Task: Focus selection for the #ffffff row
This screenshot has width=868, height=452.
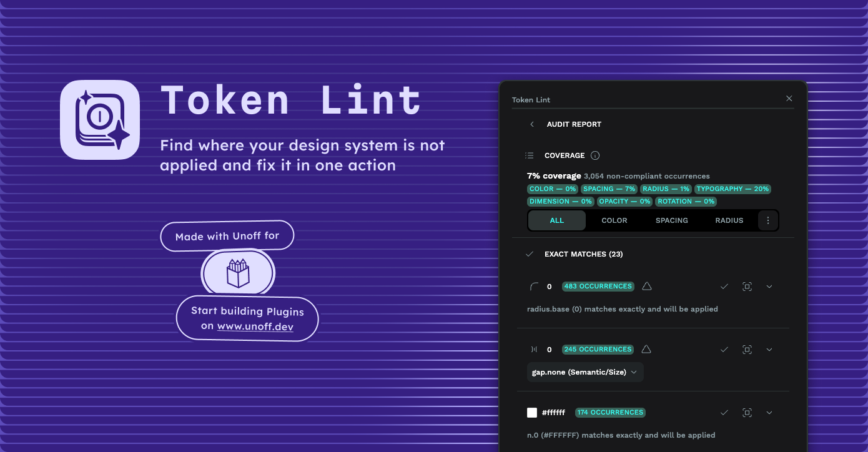Action: point(747,413)
